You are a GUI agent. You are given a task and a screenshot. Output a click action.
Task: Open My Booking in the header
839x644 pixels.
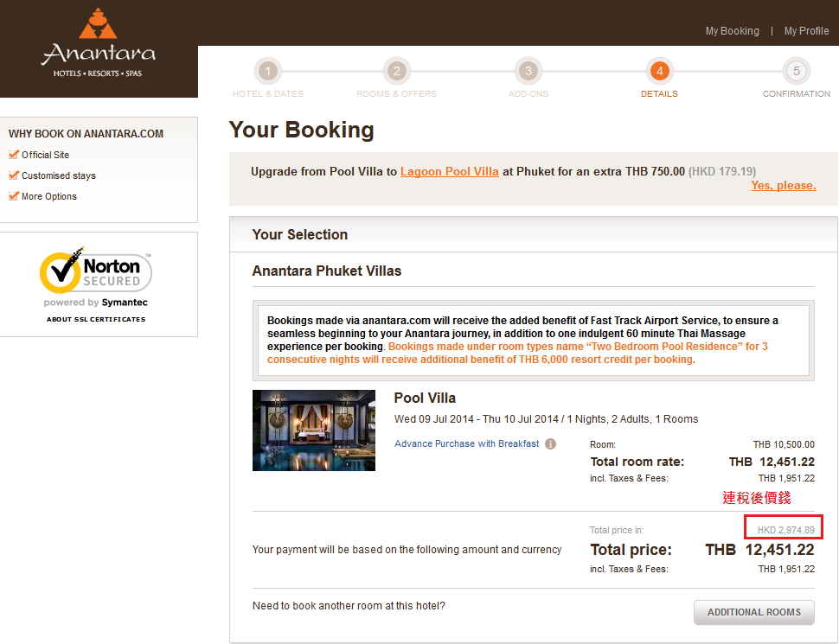click(x=732, y=31)
